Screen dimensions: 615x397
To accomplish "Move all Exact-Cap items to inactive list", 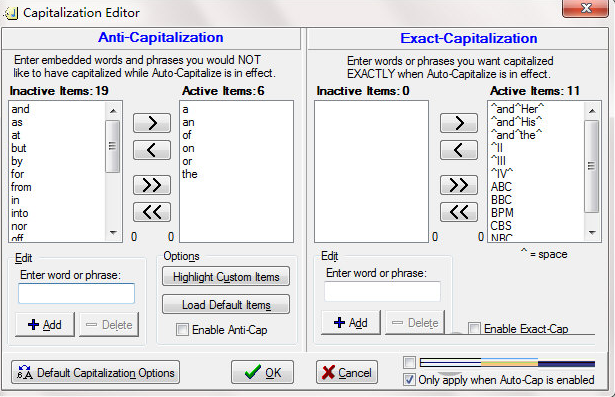I will pos(459,212).
